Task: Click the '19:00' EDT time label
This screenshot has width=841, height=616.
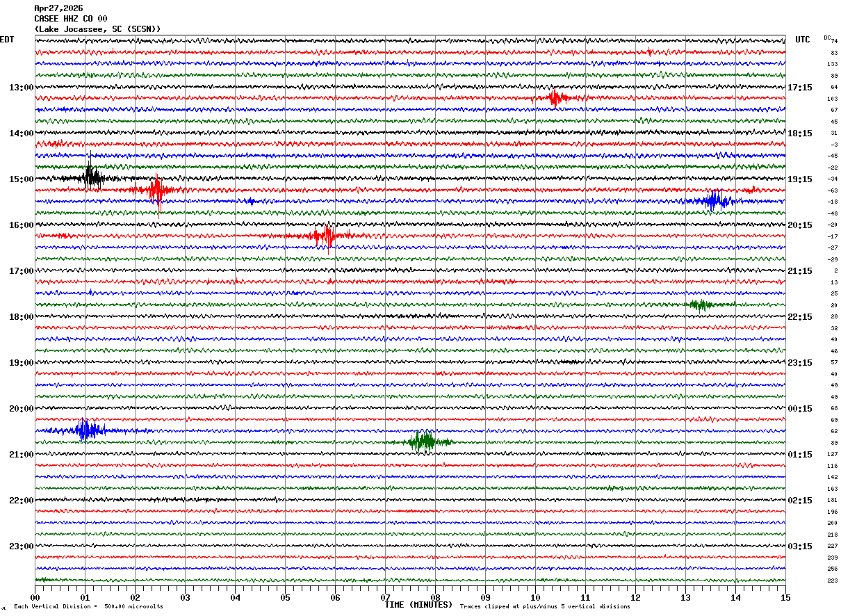Action: tap(21, 363)
